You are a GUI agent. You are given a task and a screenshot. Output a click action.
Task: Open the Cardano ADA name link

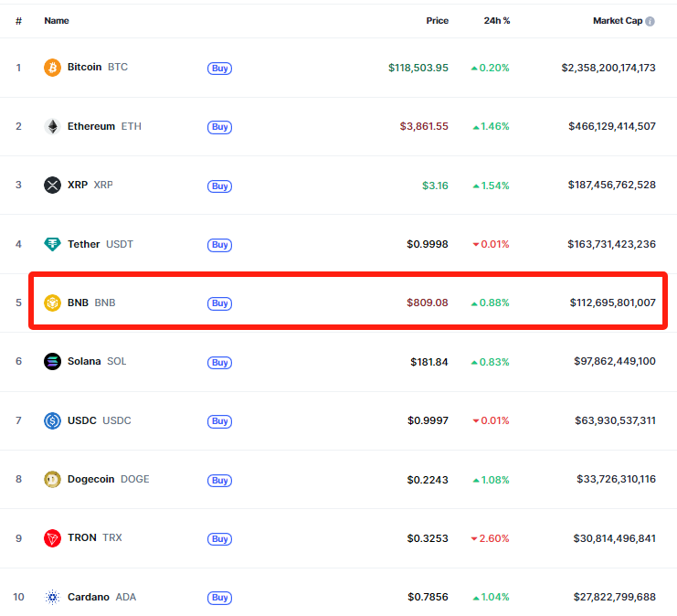click(102, 597)
